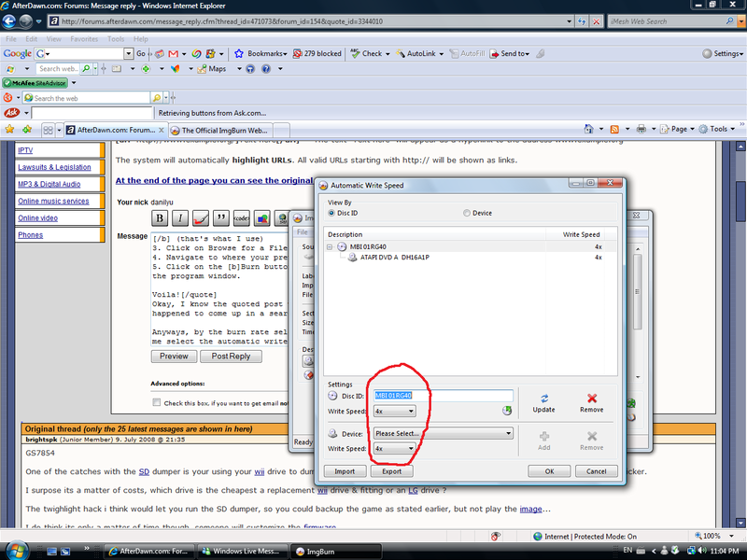
Task: Apply bold with the B button
Action: [160, 218]
